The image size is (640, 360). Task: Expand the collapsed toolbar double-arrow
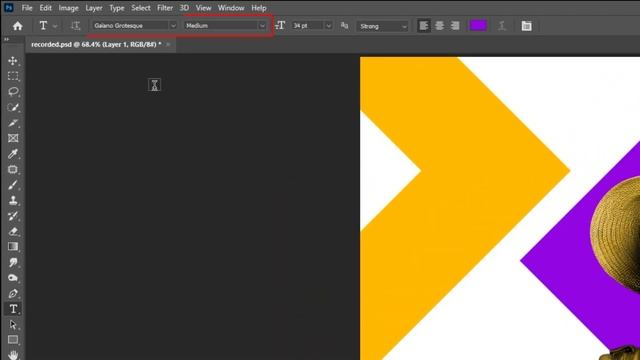click(6, 39)
